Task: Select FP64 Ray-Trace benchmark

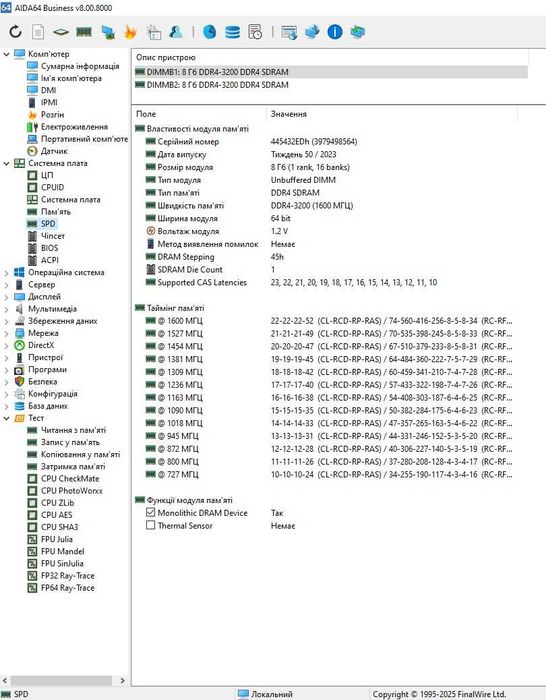Action: (x=67, y=588)
